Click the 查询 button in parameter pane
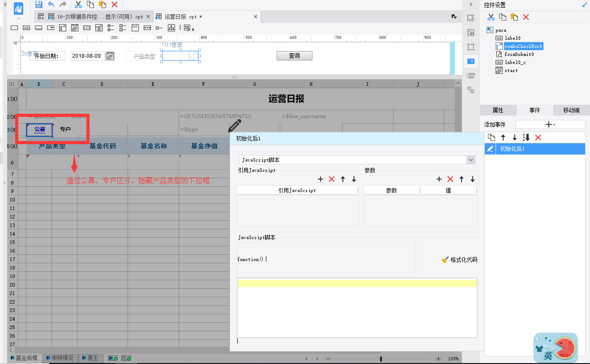This screenshot has width=590, height=364. pyautogui.click(x=294, y=56)
